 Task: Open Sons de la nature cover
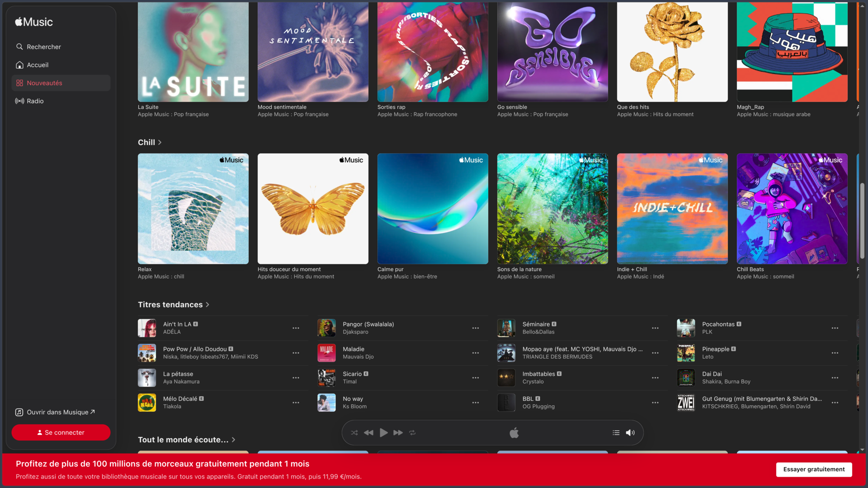click(552, 209)
